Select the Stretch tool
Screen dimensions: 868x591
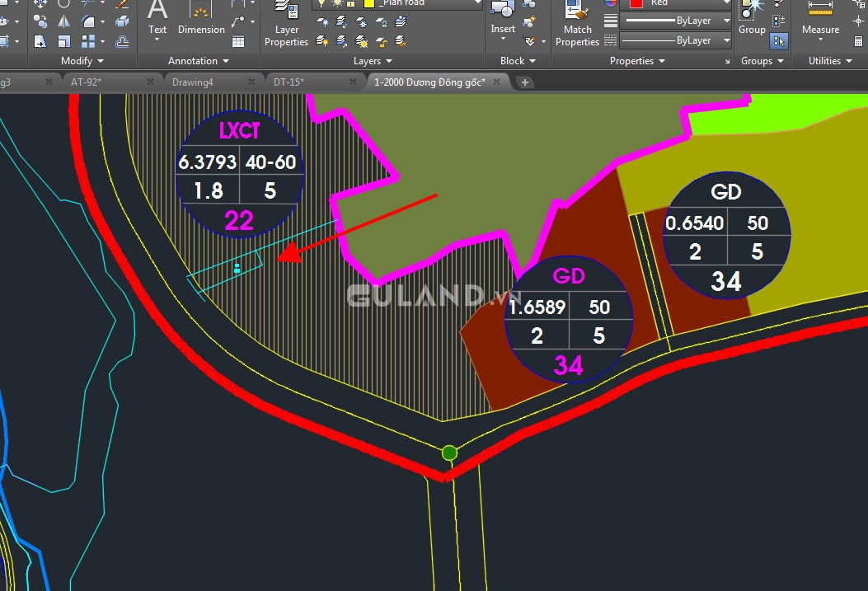pyautogui.click(x=40, y=41)
